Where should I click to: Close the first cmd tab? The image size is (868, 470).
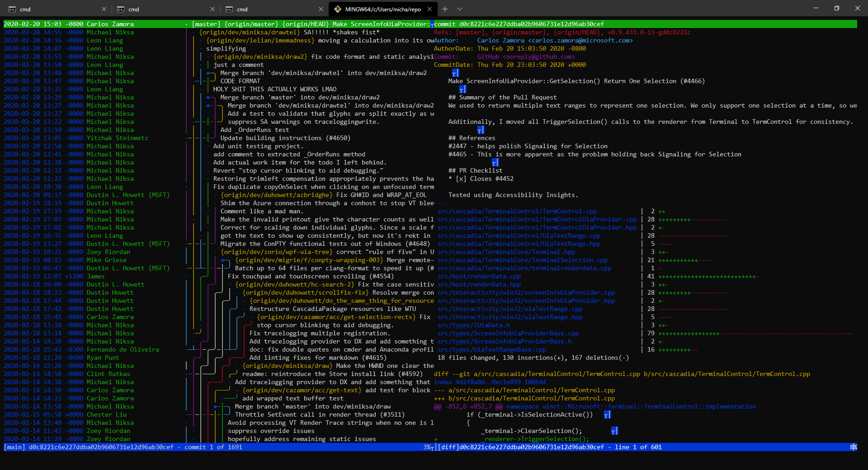pos(104,9)
